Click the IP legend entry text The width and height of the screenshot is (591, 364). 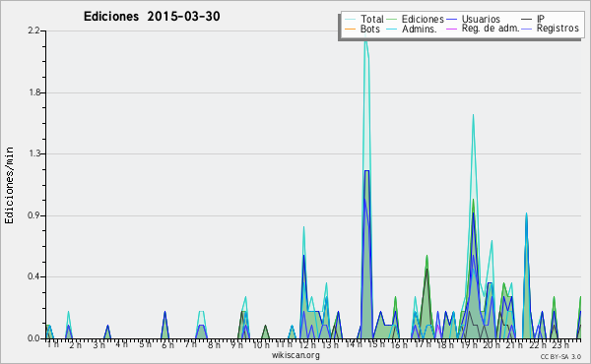[541, 19]
